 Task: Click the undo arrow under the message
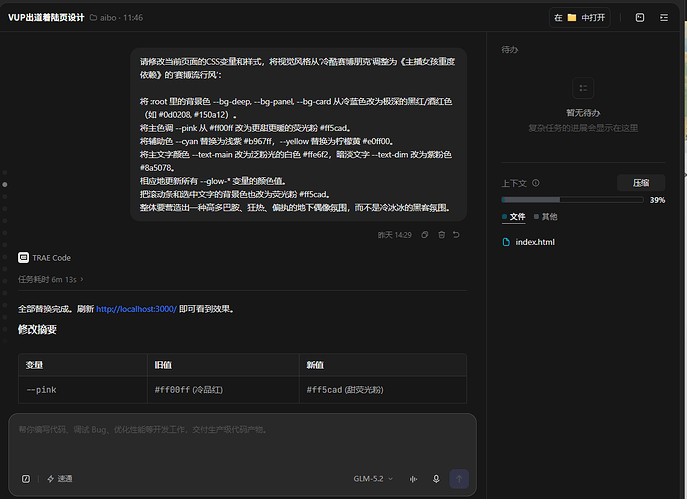pos(456,235)
